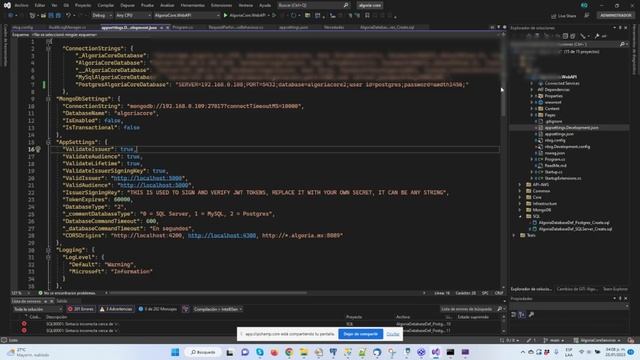The width and height of the screenshot is (640, 360).
Task: Click the error icon on the first SQL80001 row
Action: (x=24, y=324)
